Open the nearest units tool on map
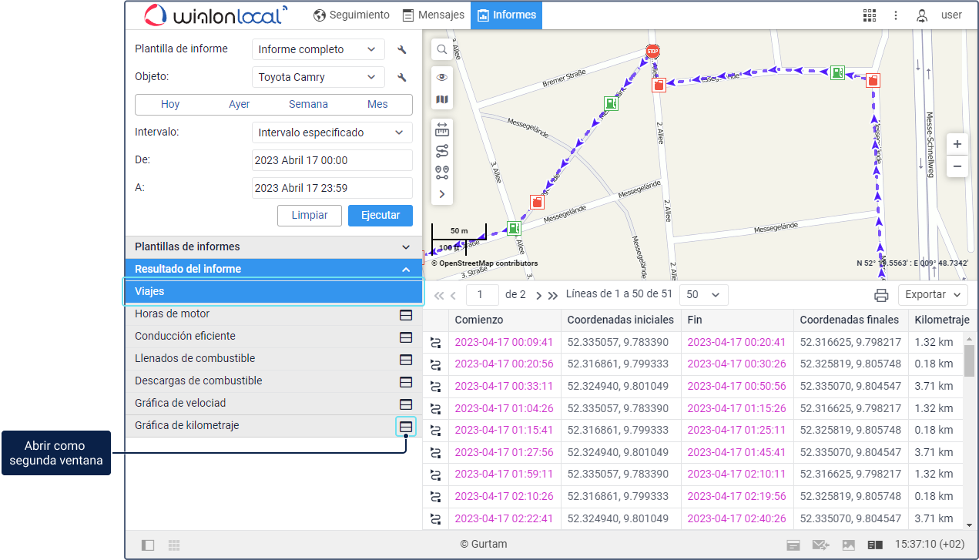 point(442,173)
